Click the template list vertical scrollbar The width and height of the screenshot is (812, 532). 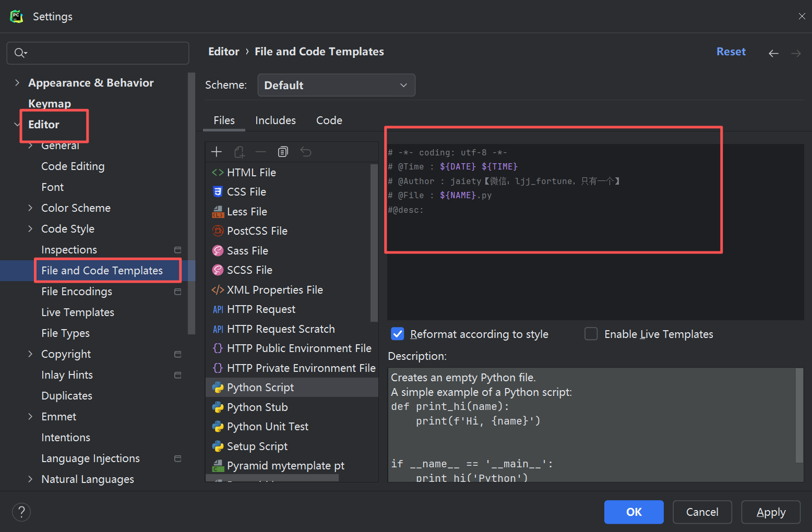tap(374, 243)
